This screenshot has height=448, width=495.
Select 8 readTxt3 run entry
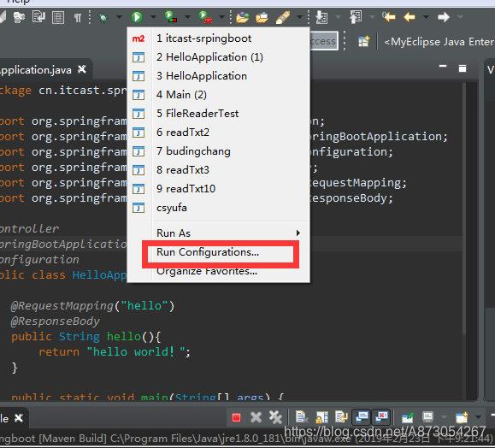click(218, 170)
